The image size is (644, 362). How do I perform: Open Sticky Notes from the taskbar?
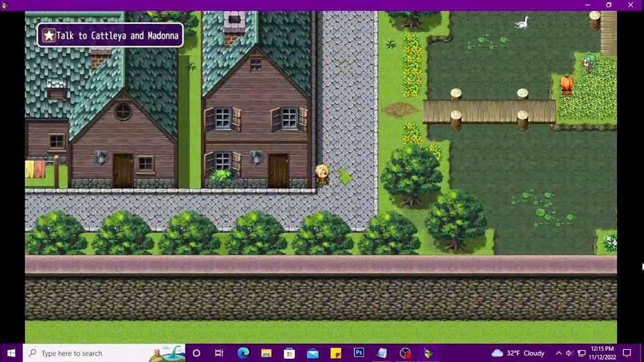point(336,353)
